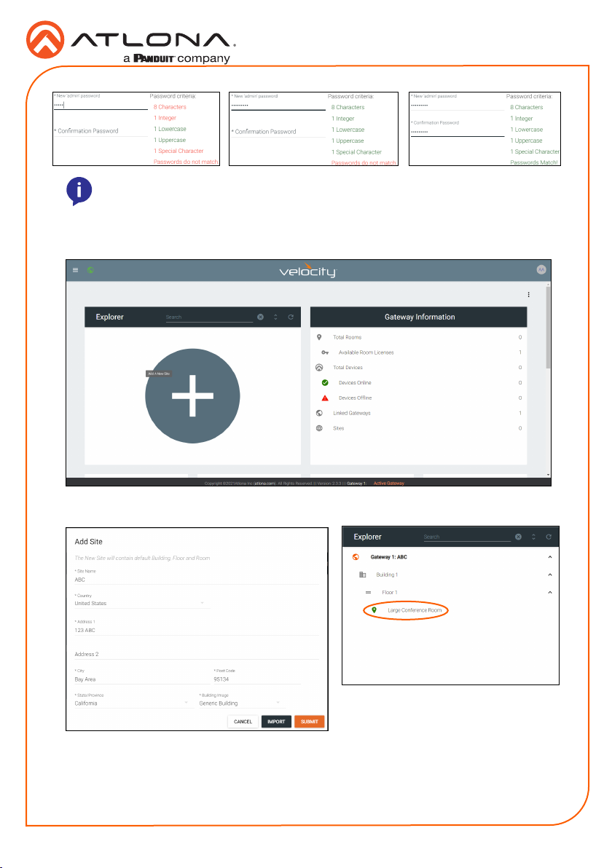
Task: Open the Country dropdown showing United States
Action: tap(142, 604)
